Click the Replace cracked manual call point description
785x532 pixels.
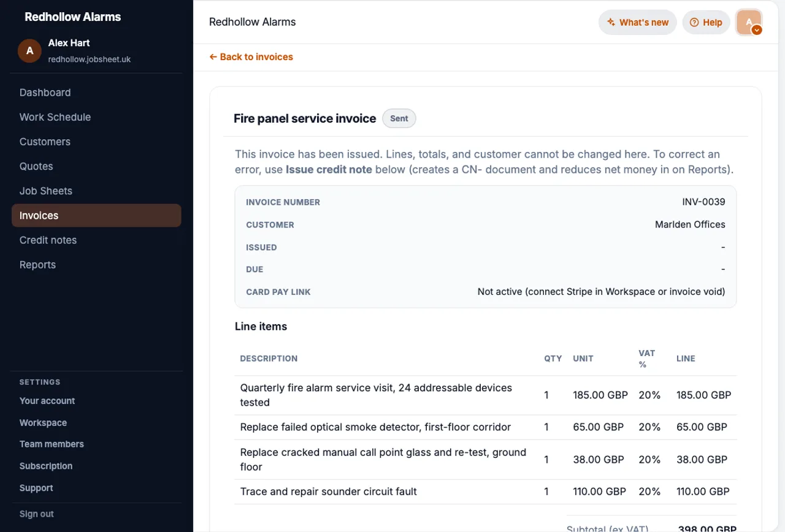(383, 460)
